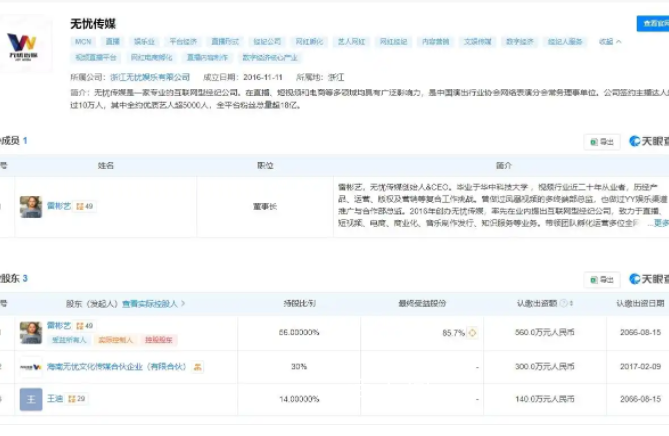Open 王迪 shareholder link
The width and height of the screenshot is (669, 436).
(x=55, y=398)
